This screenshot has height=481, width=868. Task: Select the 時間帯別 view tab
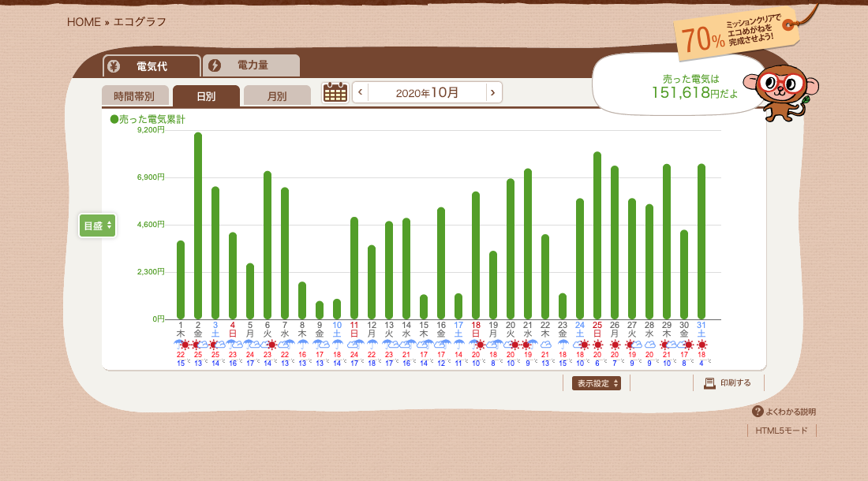tap(134, 96)
